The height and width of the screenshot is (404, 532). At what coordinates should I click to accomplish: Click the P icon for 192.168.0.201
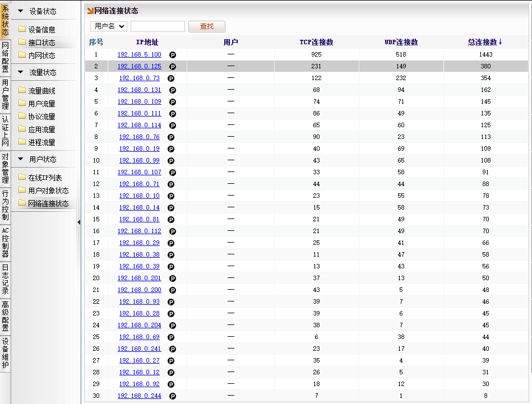pos(173,278)
